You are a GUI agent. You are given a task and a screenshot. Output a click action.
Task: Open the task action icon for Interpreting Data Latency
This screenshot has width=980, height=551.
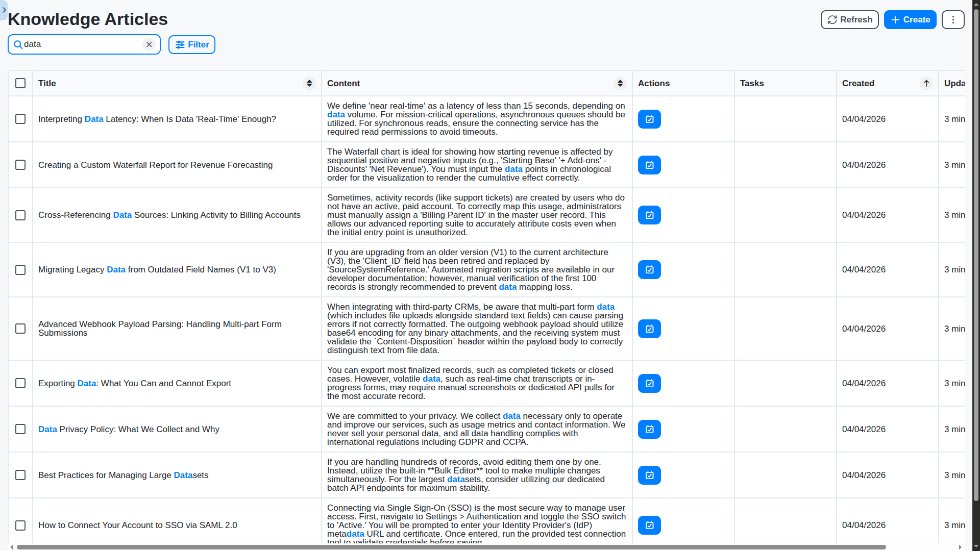coord(649,119)
